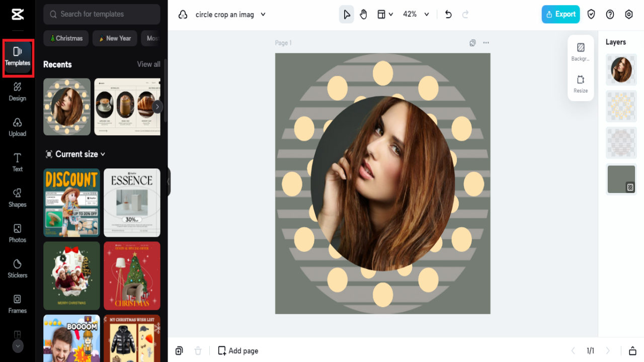Choose the ESSENCE template thumbnail
Screen dimensions: 644x362
tap(132, 203)
